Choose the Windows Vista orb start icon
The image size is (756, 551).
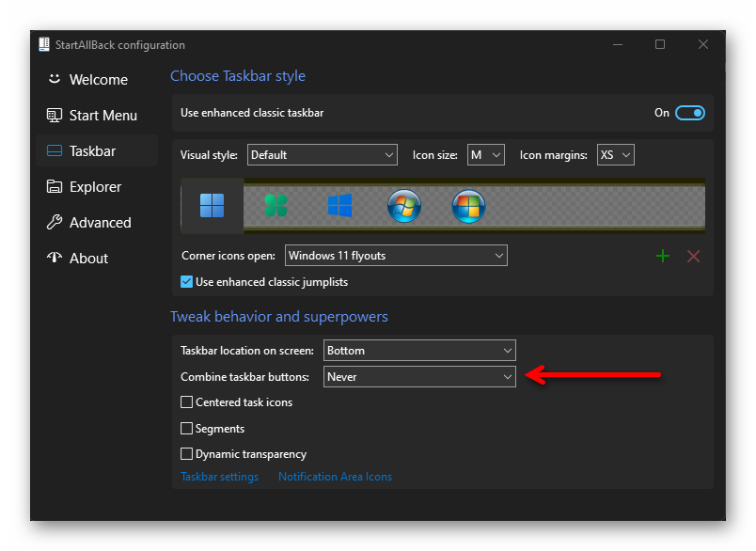coord(467,206)
